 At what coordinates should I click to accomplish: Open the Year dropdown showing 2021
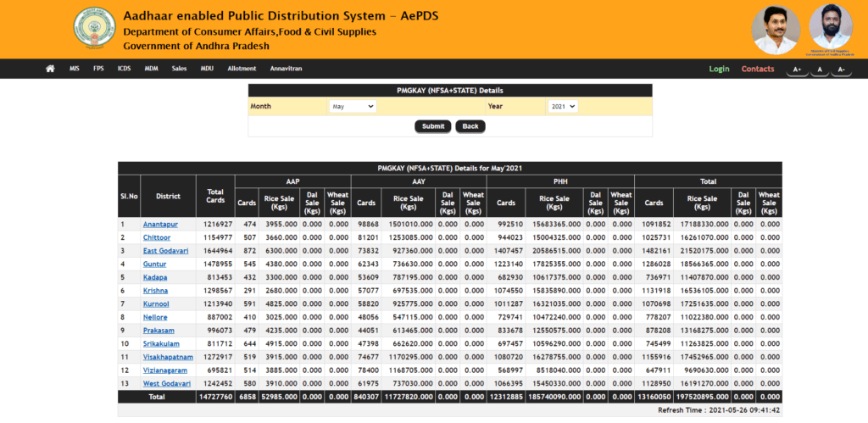click(563, 106)
